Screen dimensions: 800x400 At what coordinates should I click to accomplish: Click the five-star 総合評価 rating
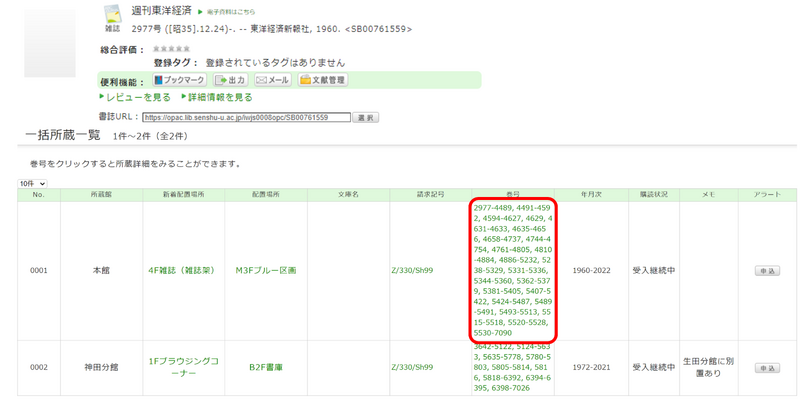click(x=171, y=48)
